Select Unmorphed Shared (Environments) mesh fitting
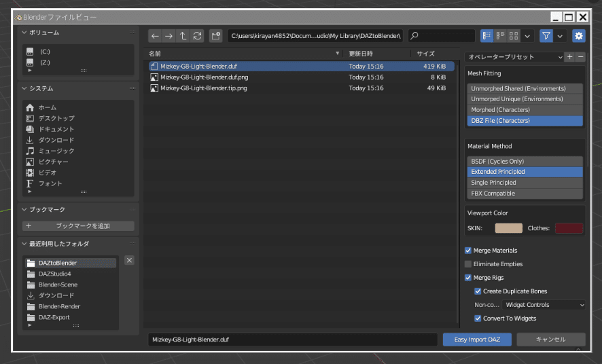Viewport: 602px width, 364px height. point(525,88)
